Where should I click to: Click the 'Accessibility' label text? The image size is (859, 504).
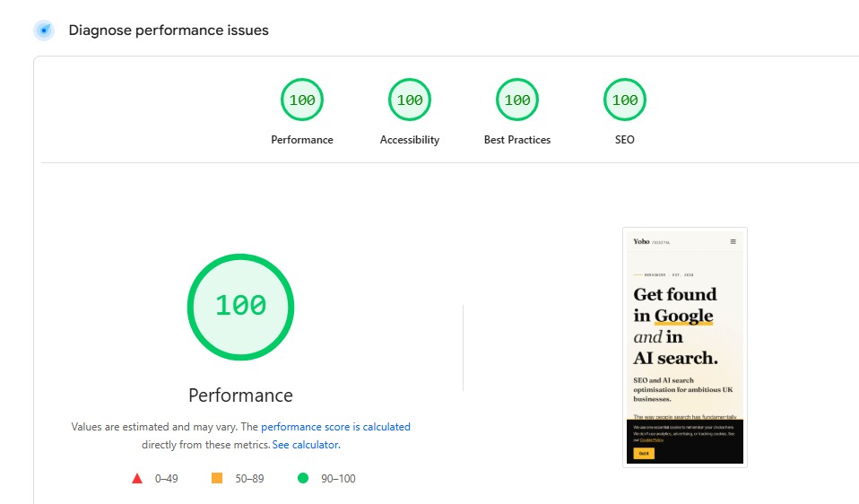click(x=410, y=140)
